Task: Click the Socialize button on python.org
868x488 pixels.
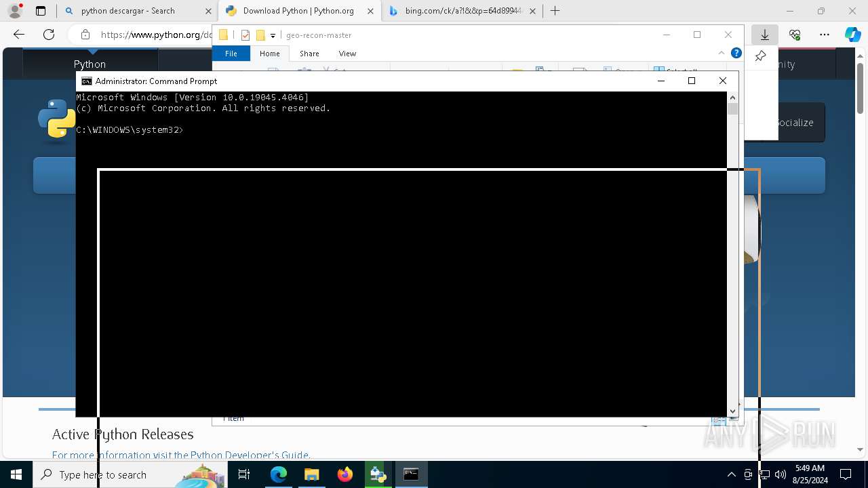Action: (x=794, y=123)
